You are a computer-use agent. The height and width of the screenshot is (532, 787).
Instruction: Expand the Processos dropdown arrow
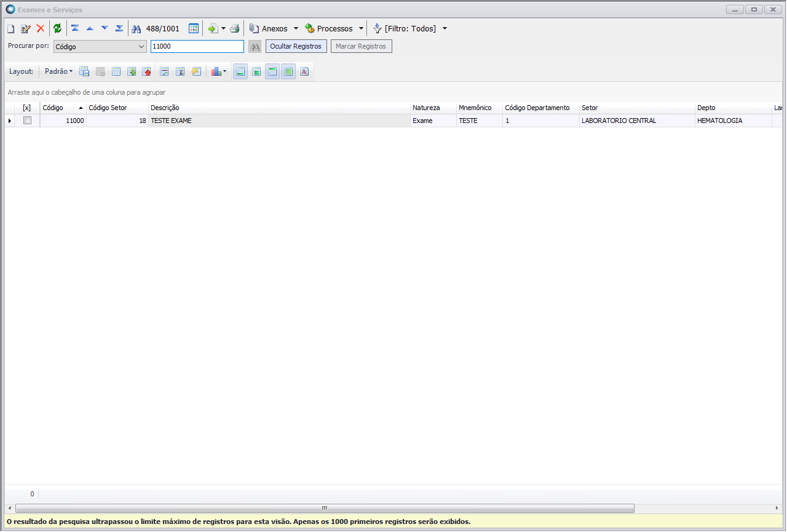pos(361,29)
